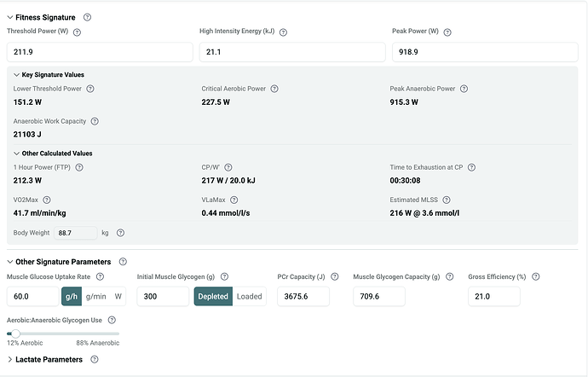
Task: Collapse Other Calculated Values group
Action: pos(16,154)
